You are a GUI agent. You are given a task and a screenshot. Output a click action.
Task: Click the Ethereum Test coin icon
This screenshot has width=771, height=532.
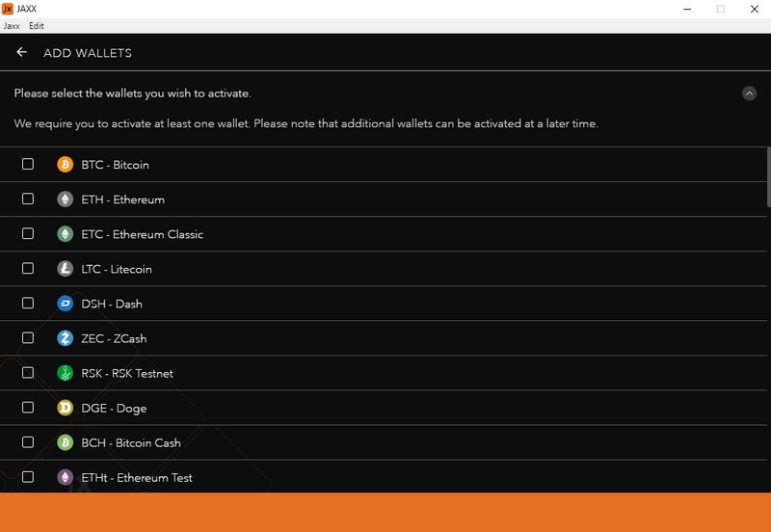[x=65, y=477]
